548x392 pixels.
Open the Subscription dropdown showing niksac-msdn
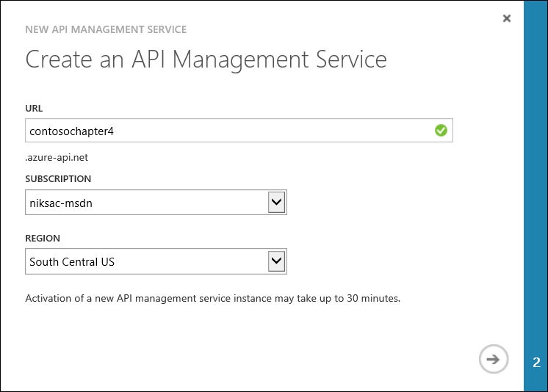pos(156,203)
